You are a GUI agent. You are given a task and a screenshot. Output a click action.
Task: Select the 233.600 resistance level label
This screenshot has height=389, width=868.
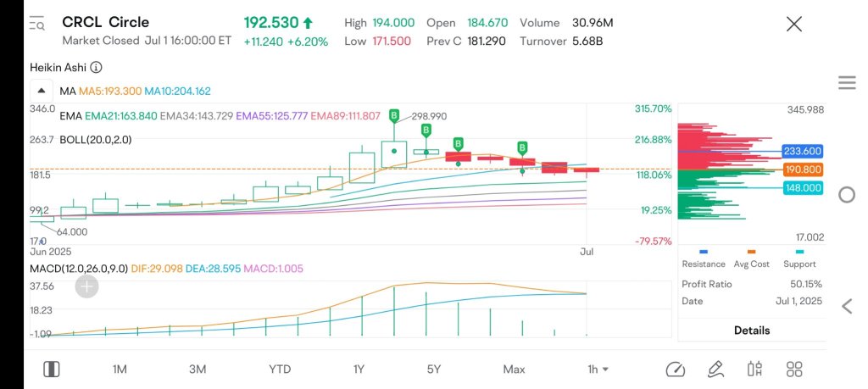pos(802,151)
